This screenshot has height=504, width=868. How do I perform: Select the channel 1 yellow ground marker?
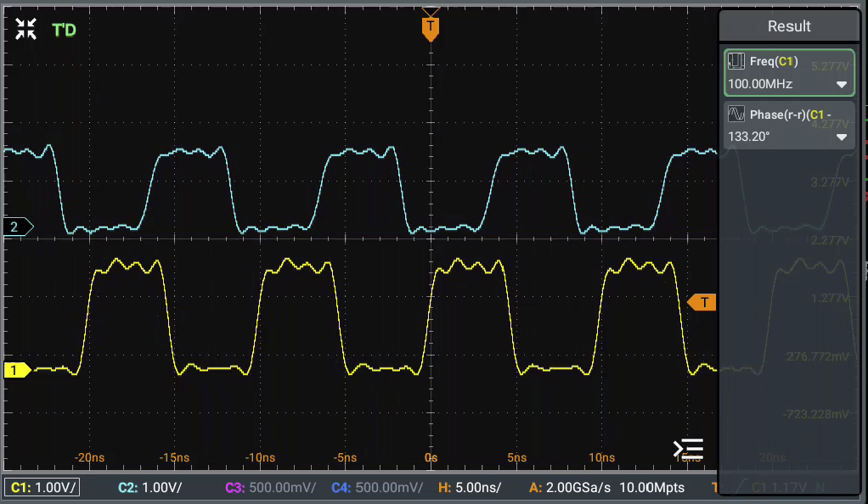click(16, 370)
